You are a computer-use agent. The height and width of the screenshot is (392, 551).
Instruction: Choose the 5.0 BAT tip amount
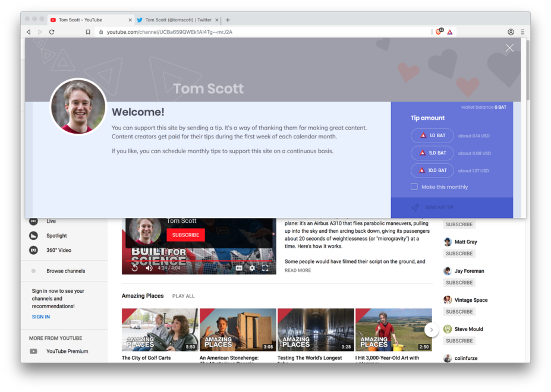(432, 153)
